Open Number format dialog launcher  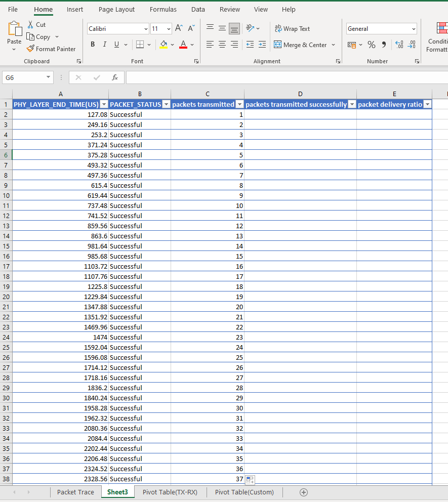click(x=417, y=61)
